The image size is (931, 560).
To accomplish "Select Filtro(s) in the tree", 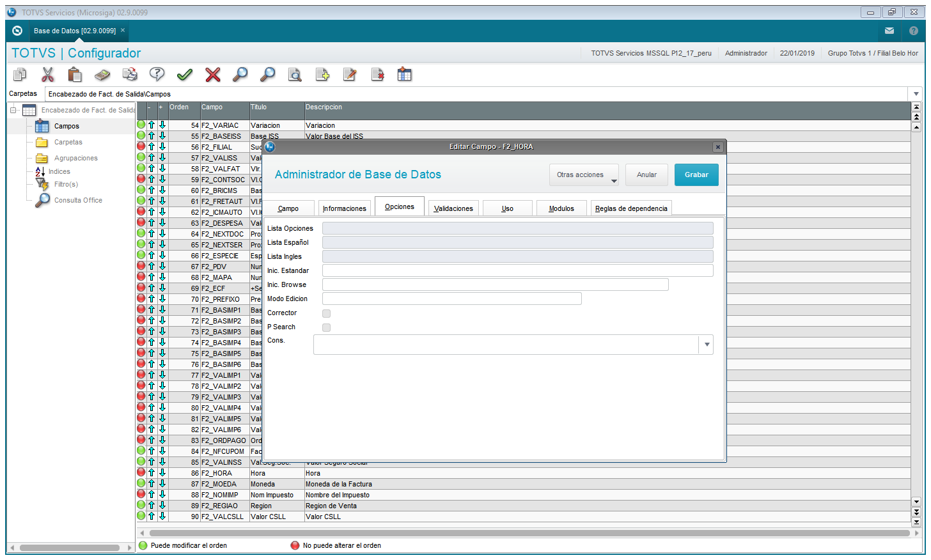I will (66, 184).
